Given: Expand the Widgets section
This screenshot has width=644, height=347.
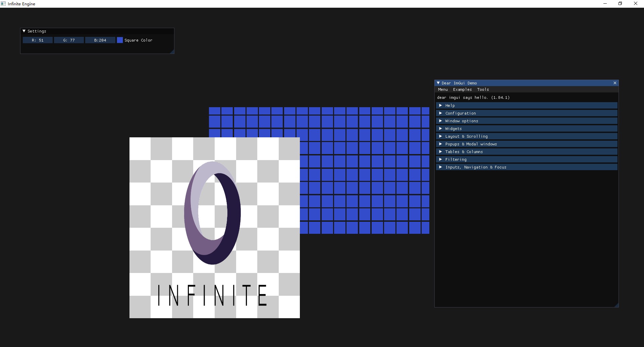Looking at the screenshot, I should 527,129.
